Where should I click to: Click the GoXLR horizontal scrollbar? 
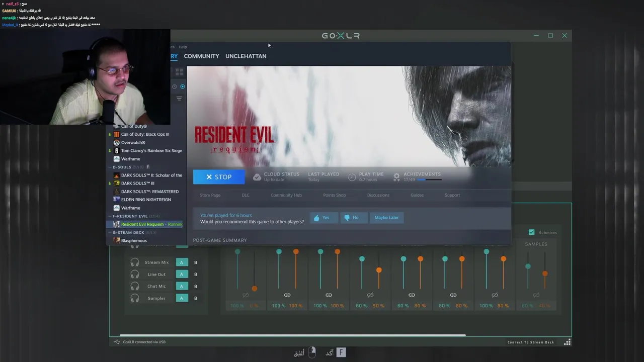[x=293, y=335]
